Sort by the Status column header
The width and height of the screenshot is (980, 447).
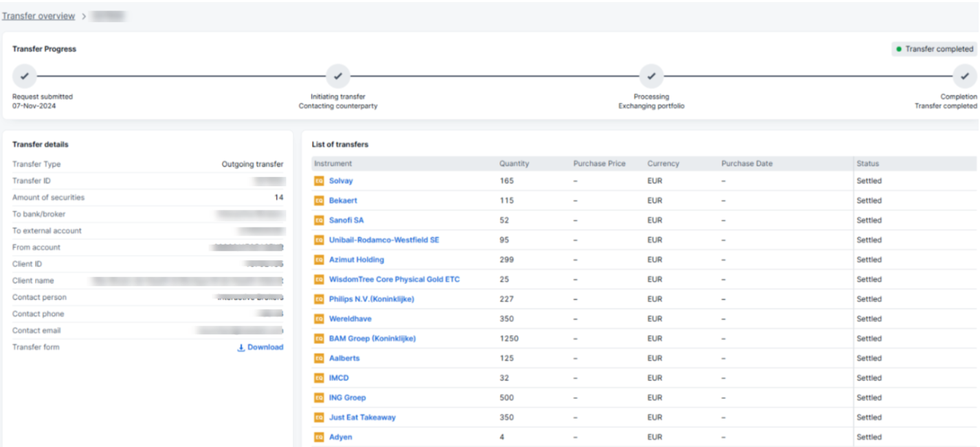pos(867,163)
